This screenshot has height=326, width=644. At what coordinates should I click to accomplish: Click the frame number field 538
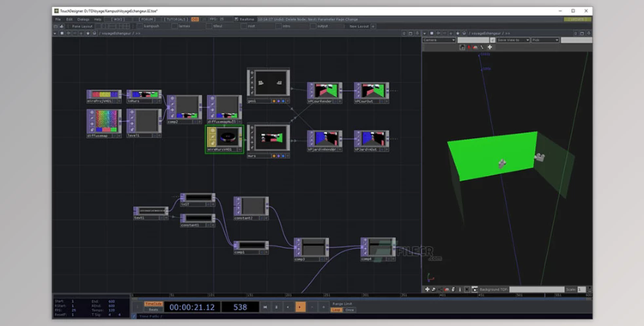(240, 307)
